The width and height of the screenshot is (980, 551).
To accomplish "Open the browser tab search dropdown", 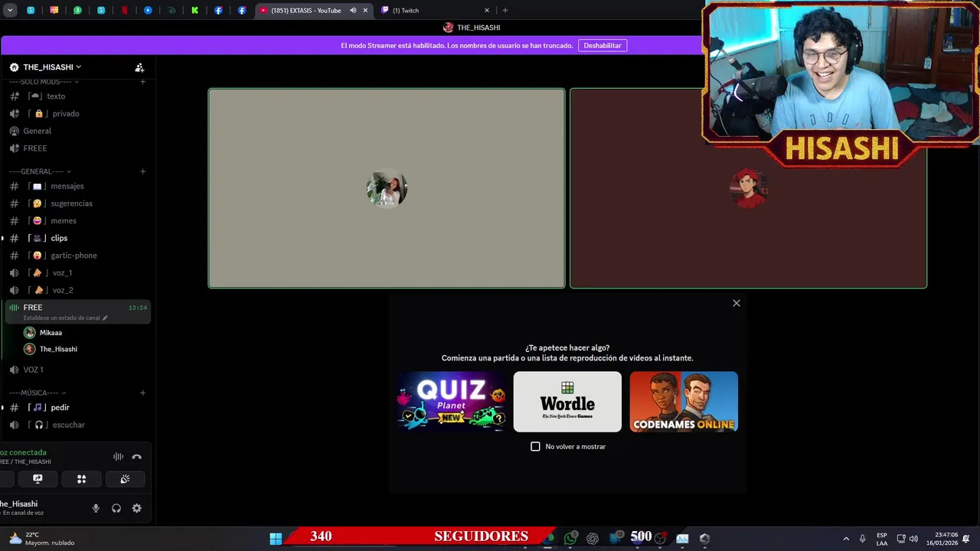I will click(10, 11).
